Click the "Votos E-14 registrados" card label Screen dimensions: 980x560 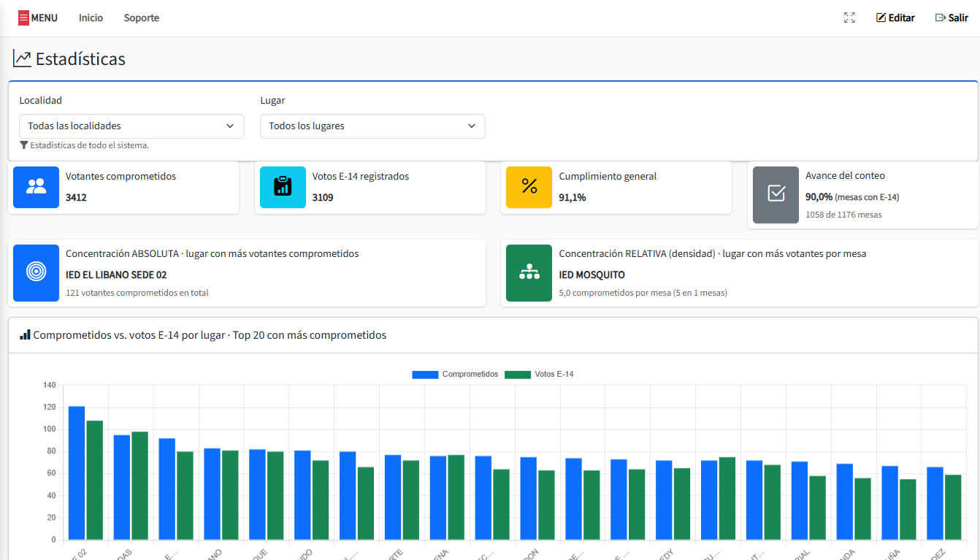point(361,176)
